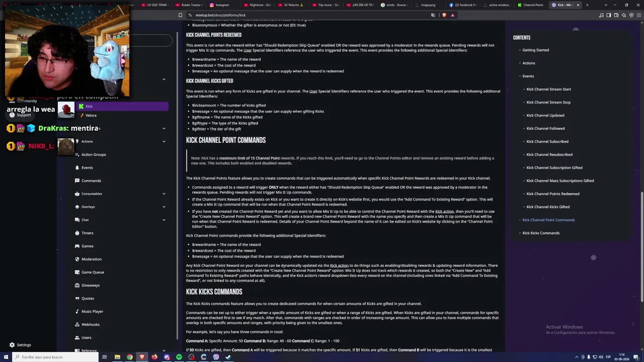Open the media control music-note icon

(x=601, y=15)
